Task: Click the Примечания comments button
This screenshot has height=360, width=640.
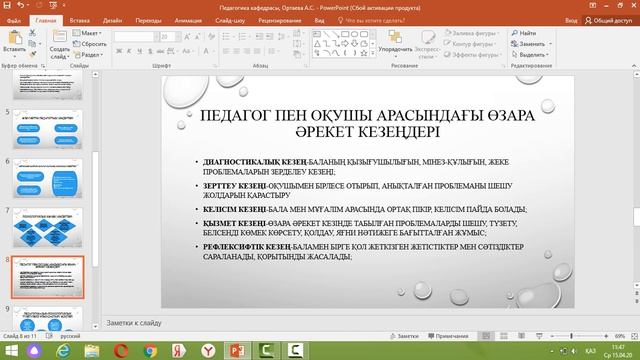Action: click(448, 336)
